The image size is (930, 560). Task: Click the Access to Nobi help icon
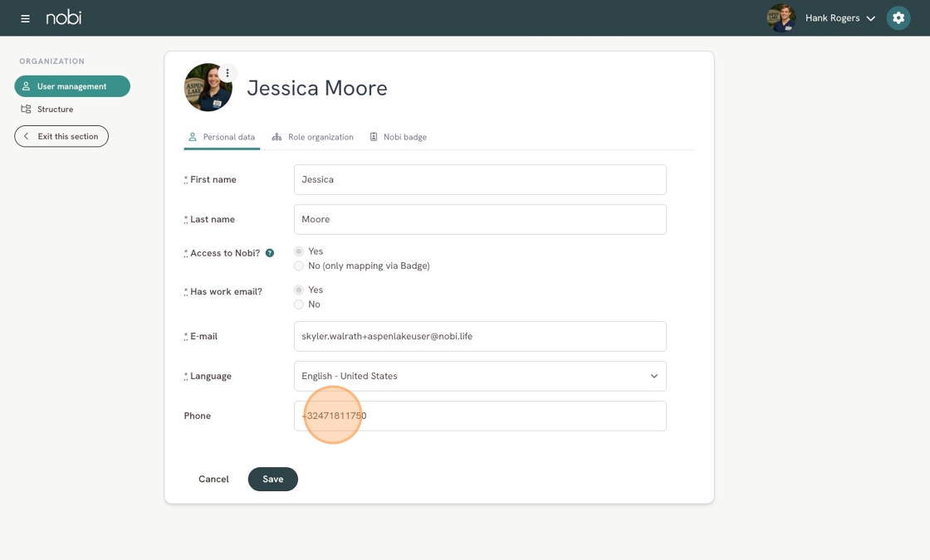[270, 253]
